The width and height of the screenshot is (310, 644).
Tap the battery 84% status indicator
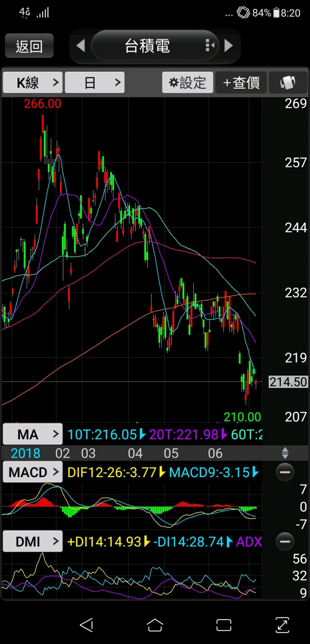pos(266,13)
